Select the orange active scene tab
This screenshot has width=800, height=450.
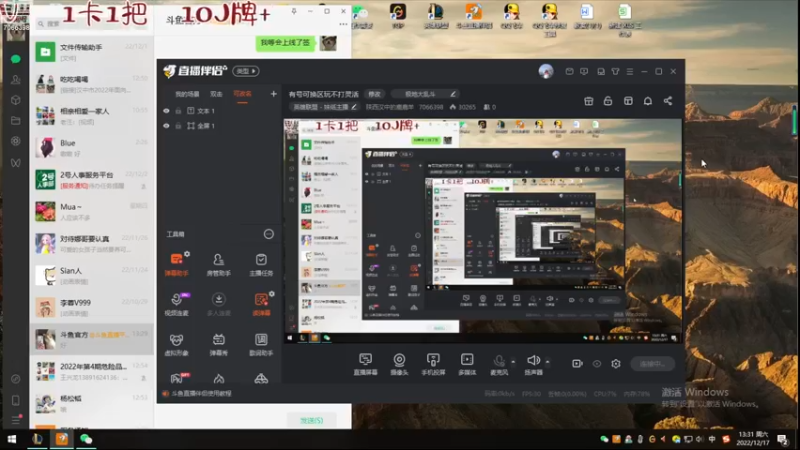[242, 94]
